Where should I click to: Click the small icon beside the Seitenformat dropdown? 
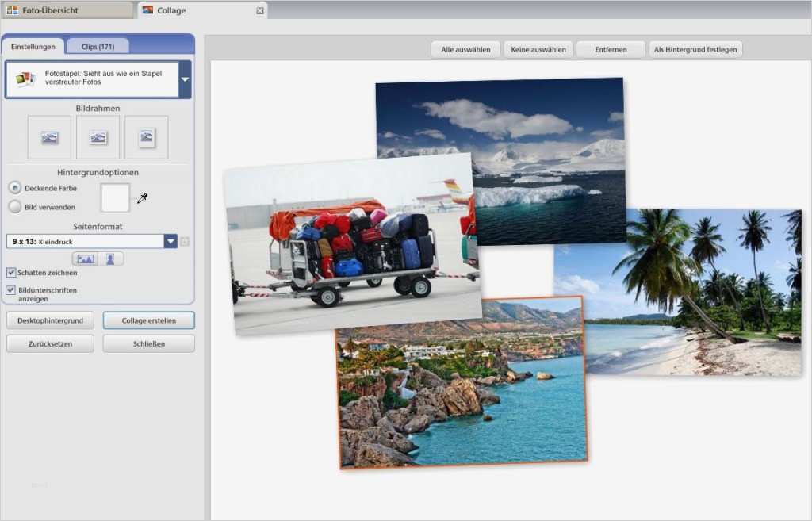pyautogui.click(x=185, y=241)
